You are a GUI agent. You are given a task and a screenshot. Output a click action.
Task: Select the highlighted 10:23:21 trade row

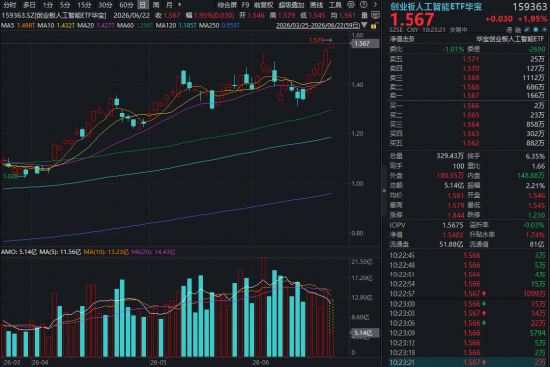pyautogui.click(x=468, y=362)
